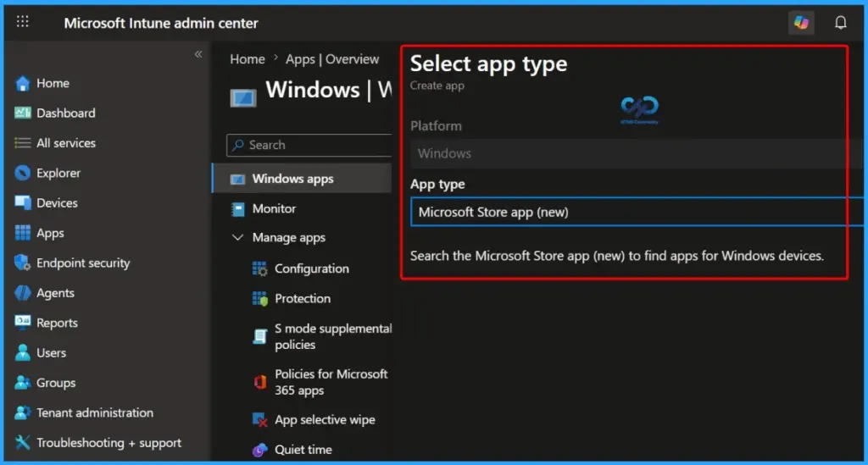Click the Search box in Apps menu
This screenshot has width=868, height=465.
tap(309, 146)
